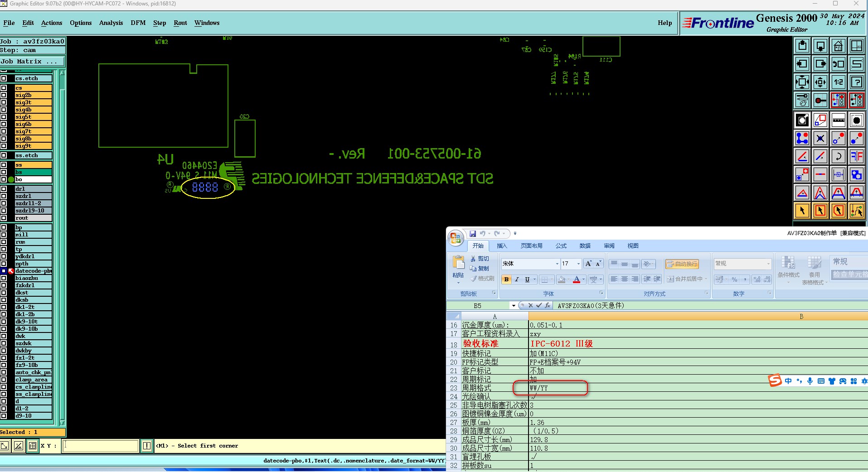Click the pan left arrow icon
The width and height of the screenshot is (868, 472).
[x=802, y=64]
